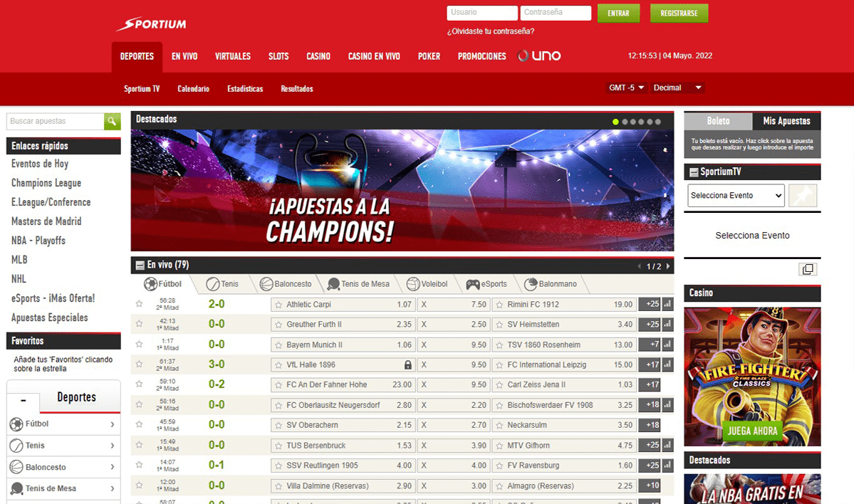Click the Baloncesto icon in Deportes sidebar
Viewport: 854px width, 504px height.
pos(16,467)
